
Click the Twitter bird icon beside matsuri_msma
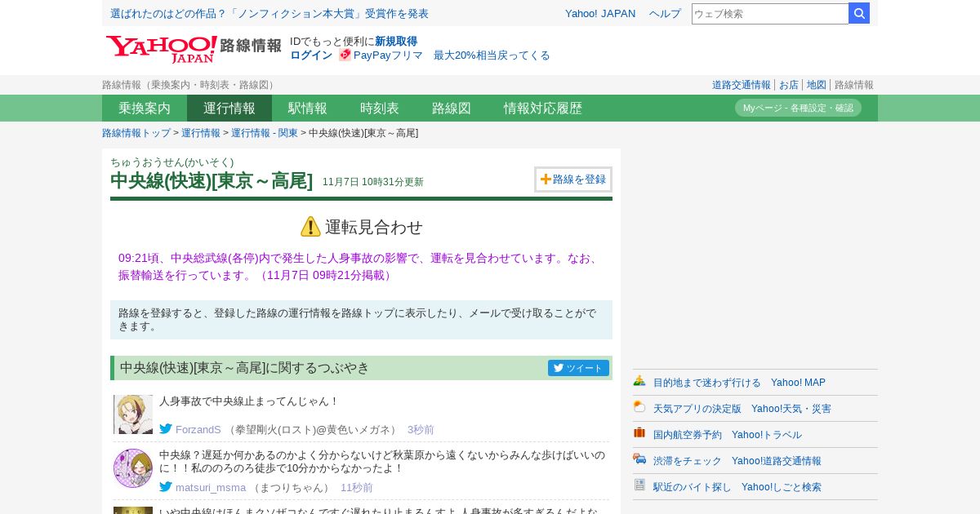(x=166, y=486)
